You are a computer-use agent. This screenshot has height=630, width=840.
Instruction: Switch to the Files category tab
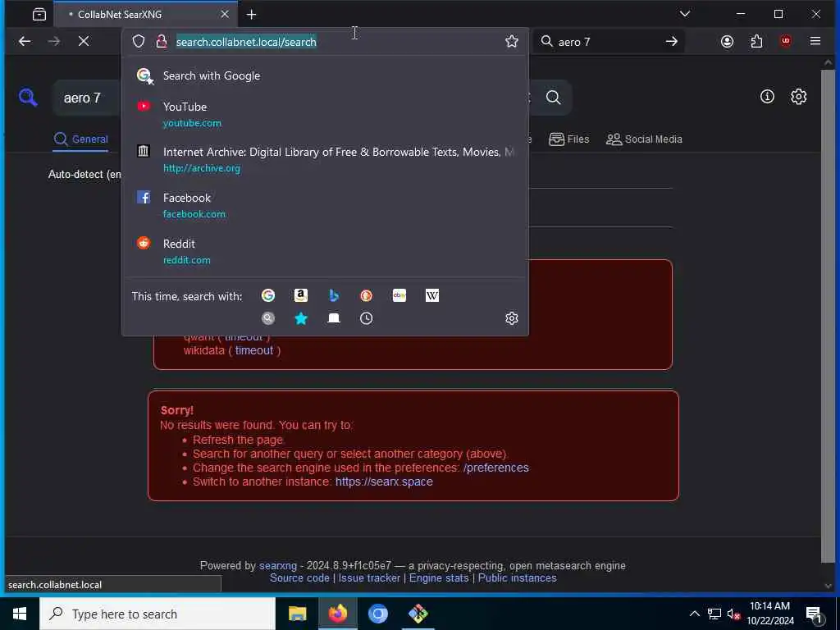point(569,139)
